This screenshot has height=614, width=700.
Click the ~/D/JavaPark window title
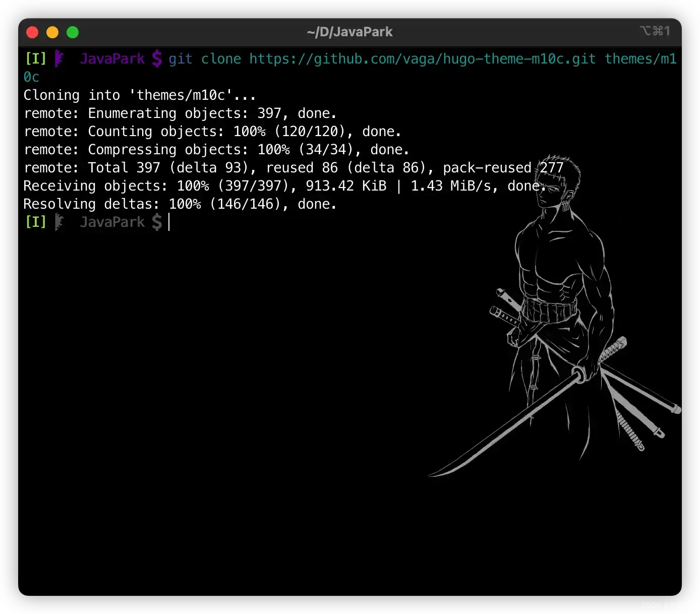point(349,32)
